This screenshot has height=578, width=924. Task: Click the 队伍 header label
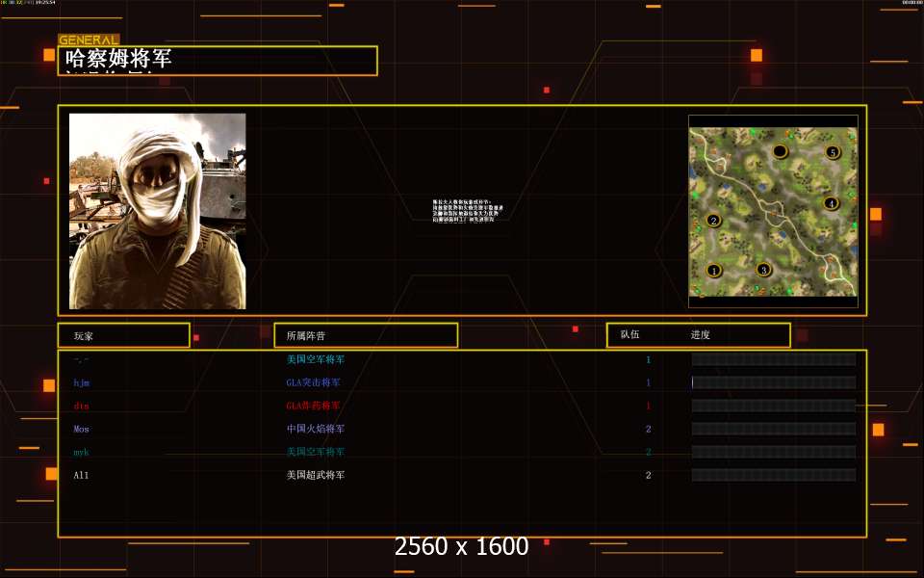point(629,334)
